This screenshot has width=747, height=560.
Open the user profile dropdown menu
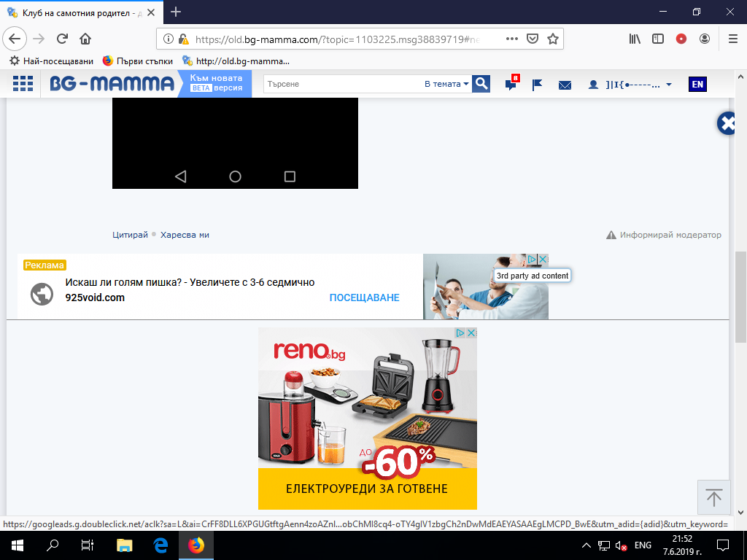pyautogui.click(x=631, y=85)
